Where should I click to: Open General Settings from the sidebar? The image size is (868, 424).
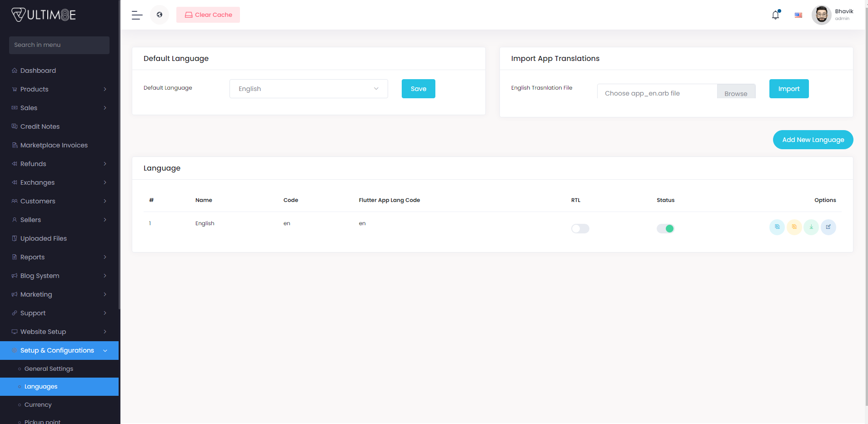(x=49, y=368)
